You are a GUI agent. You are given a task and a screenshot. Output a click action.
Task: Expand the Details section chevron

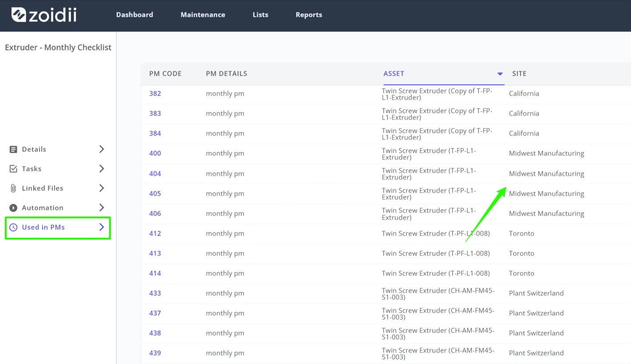click(102, 149)
